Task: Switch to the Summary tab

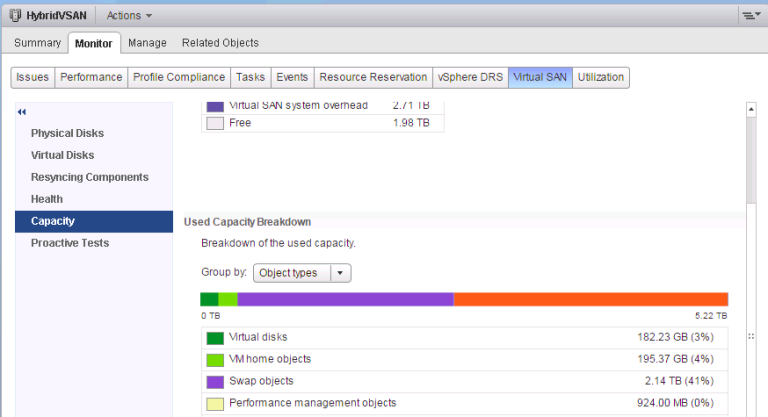Action: click(37, 43)
